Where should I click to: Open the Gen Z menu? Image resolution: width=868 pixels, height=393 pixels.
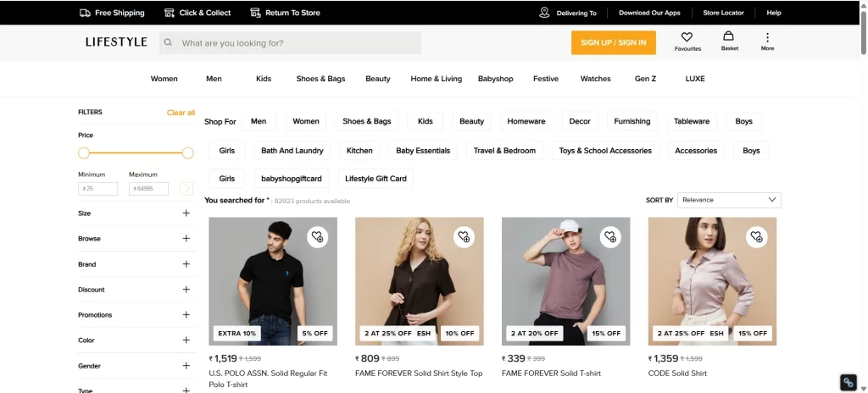click(x=645, y=79)
